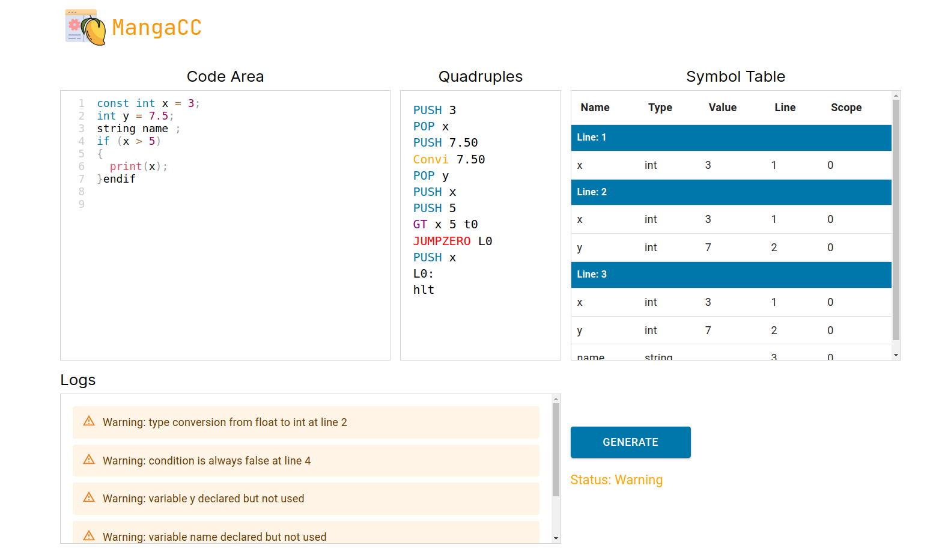Click the logs panel scrollbar down arrow
942x560 pixels.
coord(556,538)
